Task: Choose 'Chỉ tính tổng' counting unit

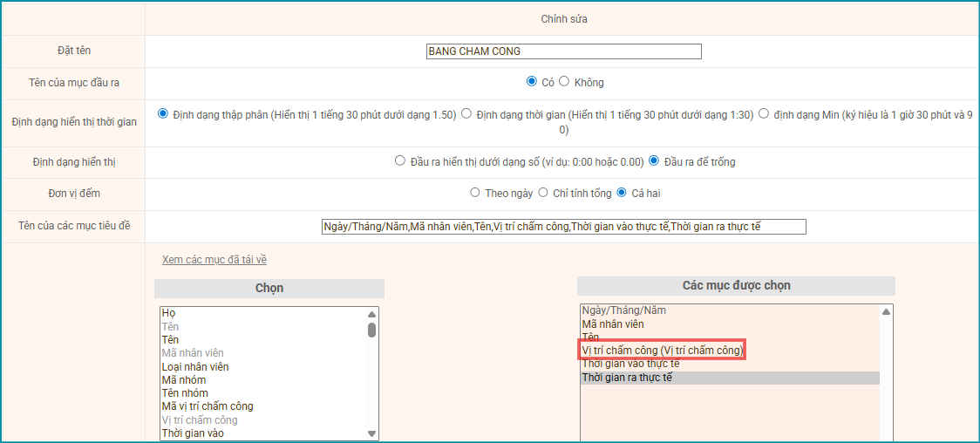Action: 542,193
